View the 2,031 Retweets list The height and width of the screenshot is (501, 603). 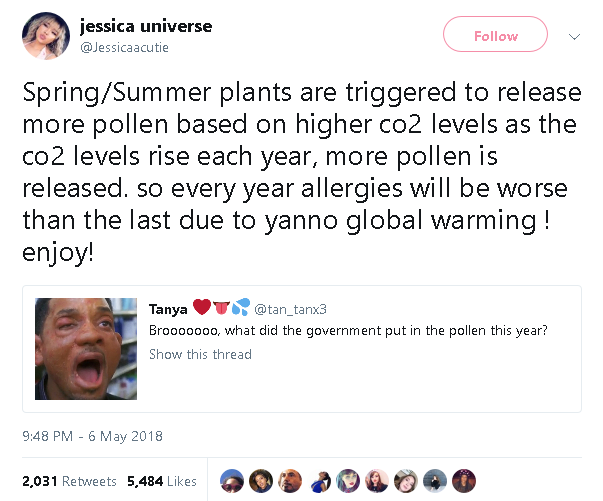tap(69, 481)
